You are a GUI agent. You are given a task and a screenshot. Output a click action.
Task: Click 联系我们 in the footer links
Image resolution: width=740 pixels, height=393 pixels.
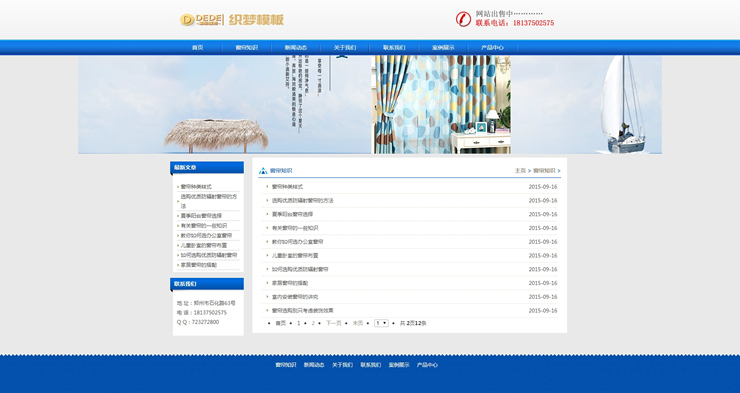(370, 365)
